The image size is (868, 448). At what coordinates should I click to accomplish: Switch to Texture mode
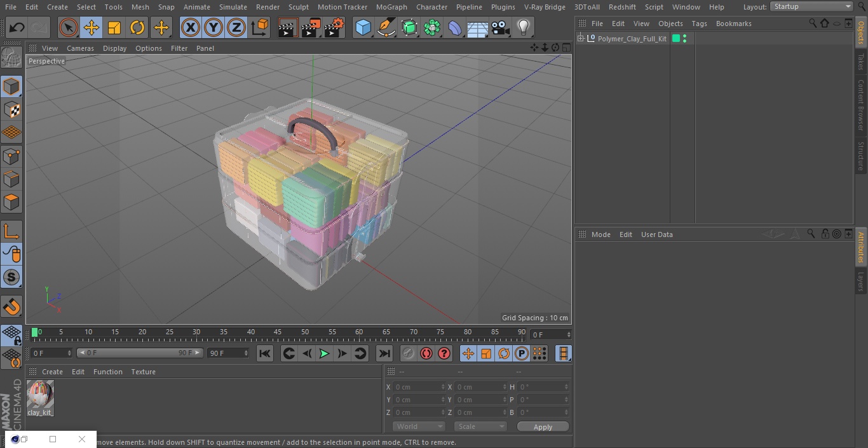click(11, 110)
